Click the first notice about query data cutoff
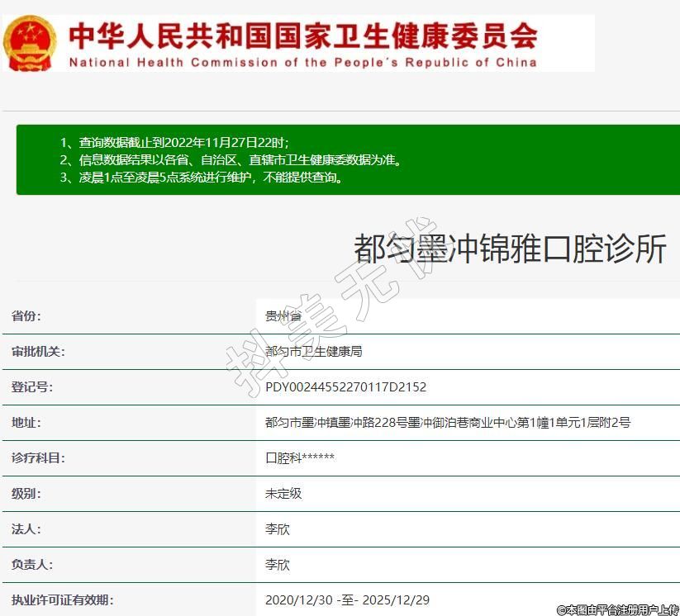 (x=174, y=142)
